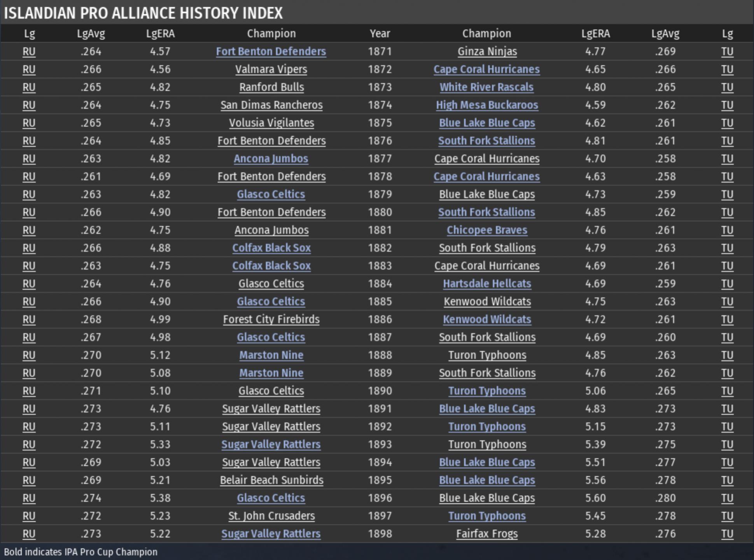This screenshot has width=754, height=560.
Task: Select Forest City Firebirds 1886 champion
Action: click(271, 319)
